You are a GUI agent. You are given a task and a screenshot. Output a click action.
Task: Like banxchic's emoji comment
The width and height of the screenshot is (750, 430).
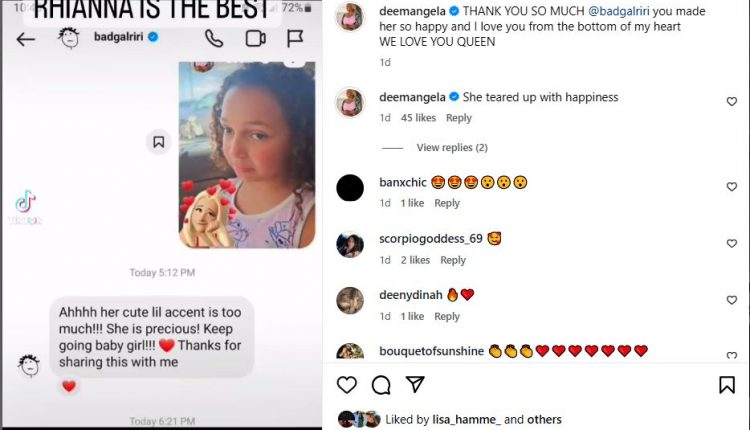[x=731, y=187]
